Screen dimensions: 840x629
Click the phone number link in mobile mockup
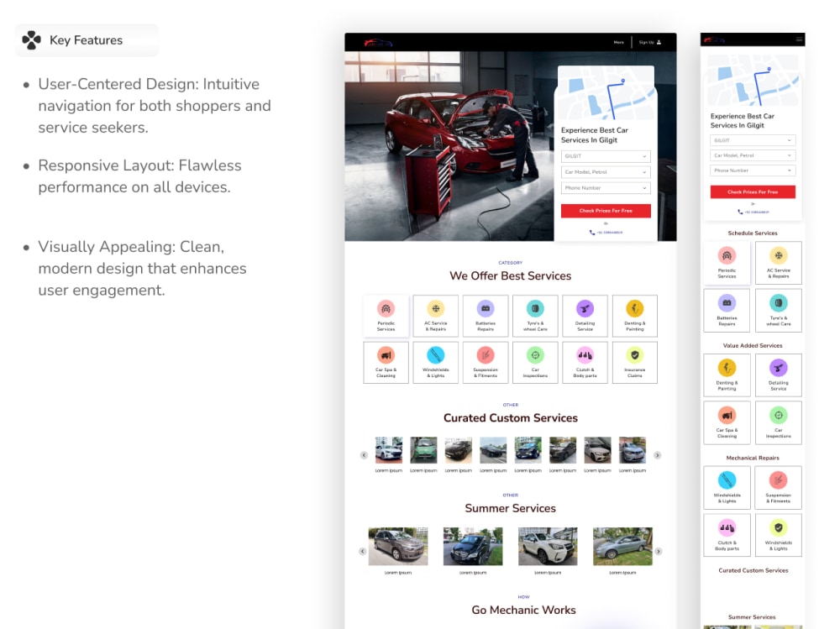pyautogui.click(x=753, y=212)
